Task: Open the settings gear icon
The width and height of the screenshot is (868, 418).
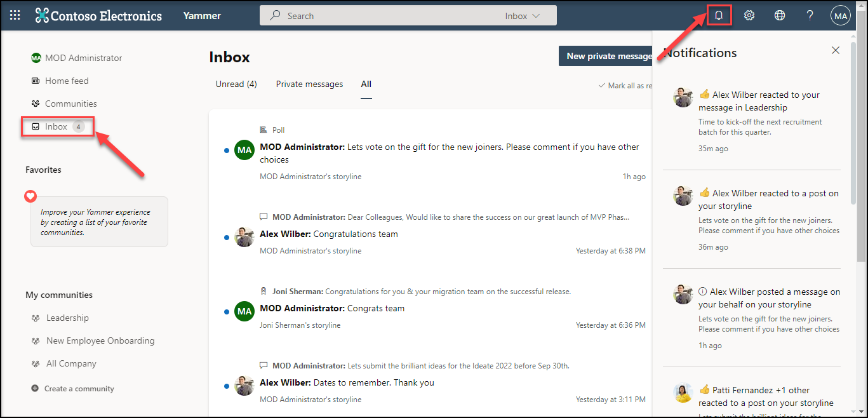Action: coord(749,16)
